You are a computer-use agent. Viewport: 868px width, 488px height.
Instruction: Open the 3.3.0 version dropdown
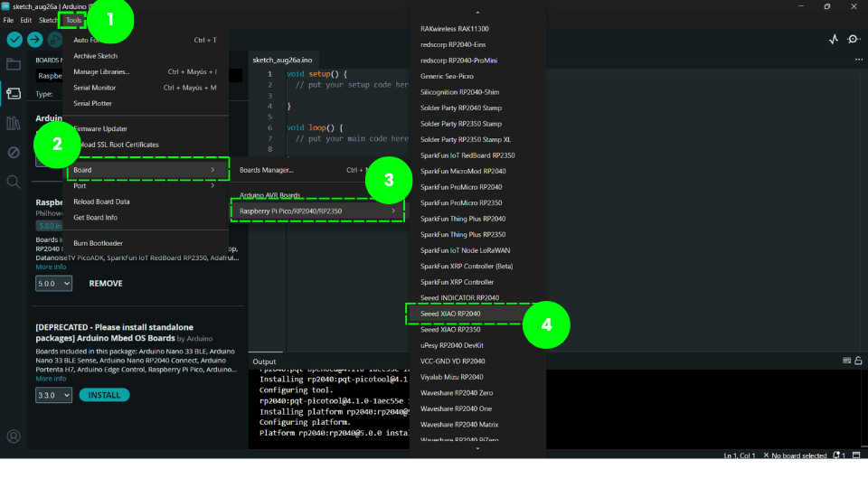tap(52, 396)
